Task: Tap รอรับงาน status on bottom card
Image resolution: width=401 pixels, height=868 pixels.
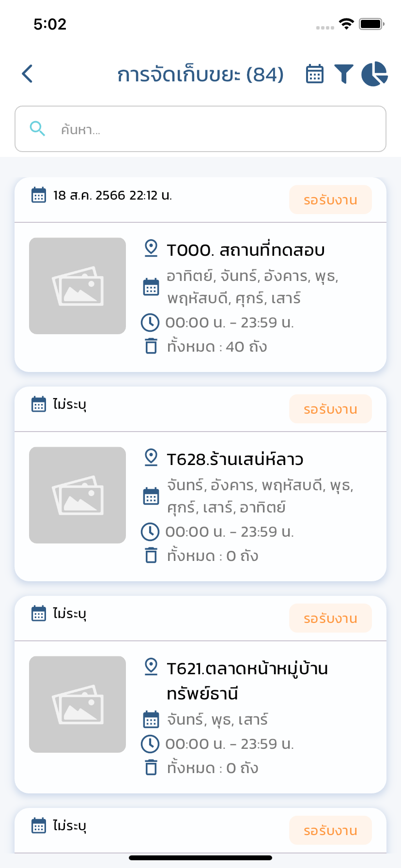Action: [330, 831]
